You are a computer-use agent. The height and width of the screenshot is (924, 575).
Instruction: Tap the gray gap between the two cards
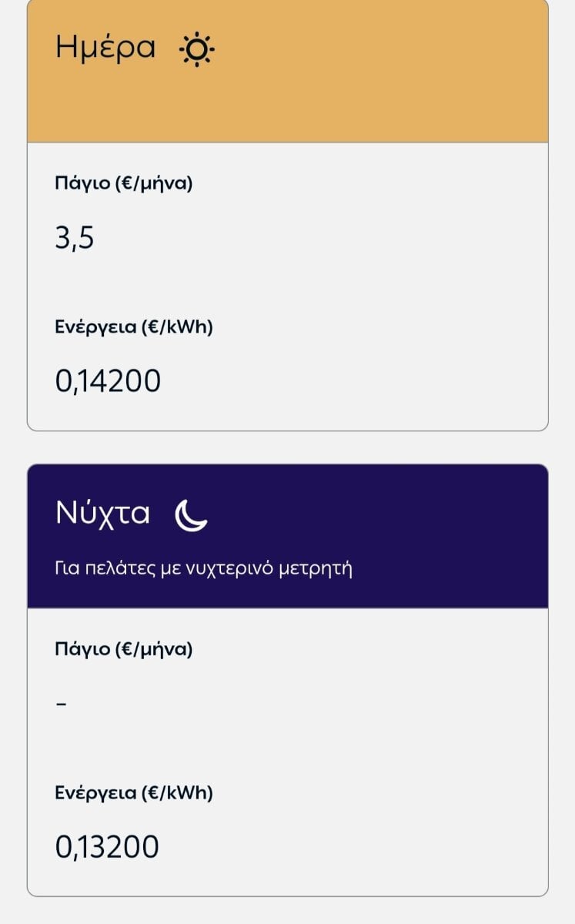288,447
